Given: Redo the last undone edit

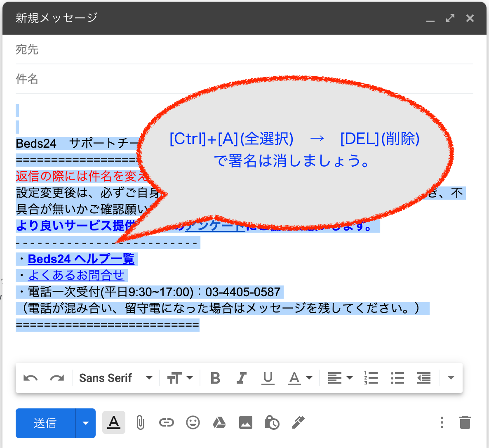Looking at the screenshot, I should pyautogui.click(x=57, y=378).
